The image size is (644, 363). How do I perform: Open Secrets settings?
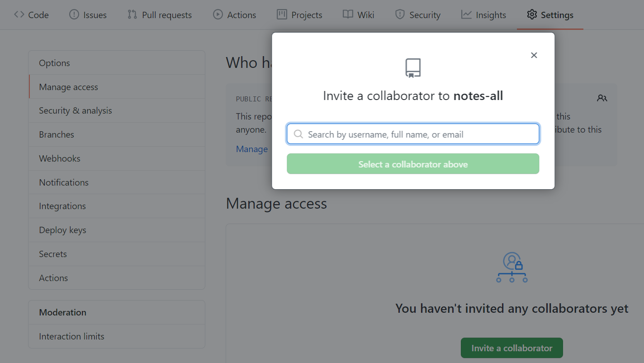pyautogui.click(x=117, y=254)
